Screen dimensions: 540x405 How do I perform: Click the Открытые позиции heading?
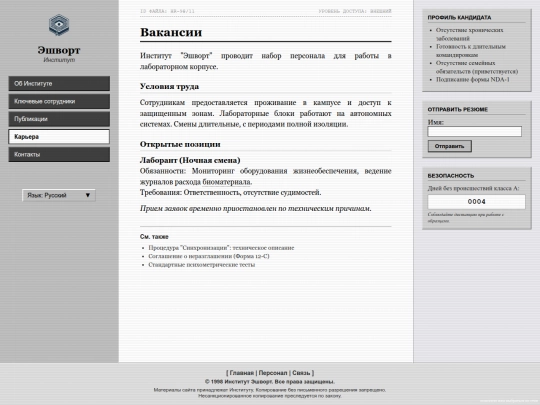[180, 144]
